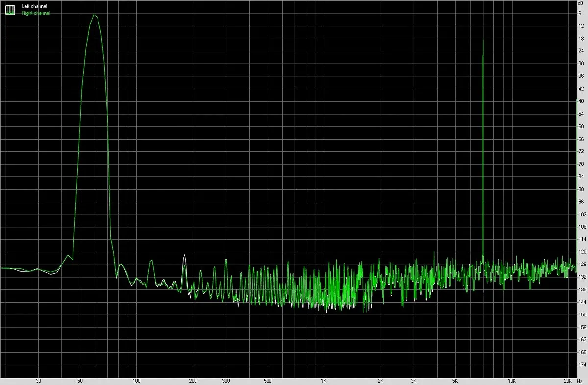
Task: Click the -90 dB axis label
Action: 581,189
